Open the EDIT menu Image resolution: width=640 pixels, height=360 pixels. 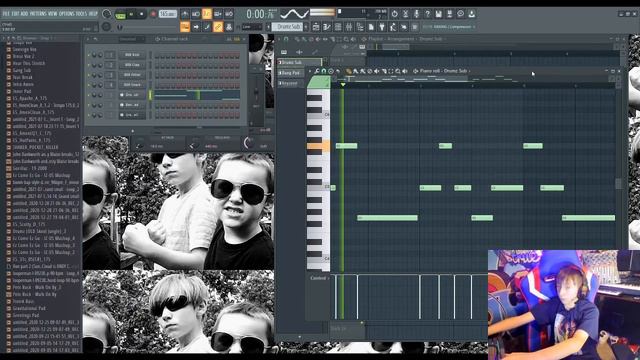(x=16, y=13)
